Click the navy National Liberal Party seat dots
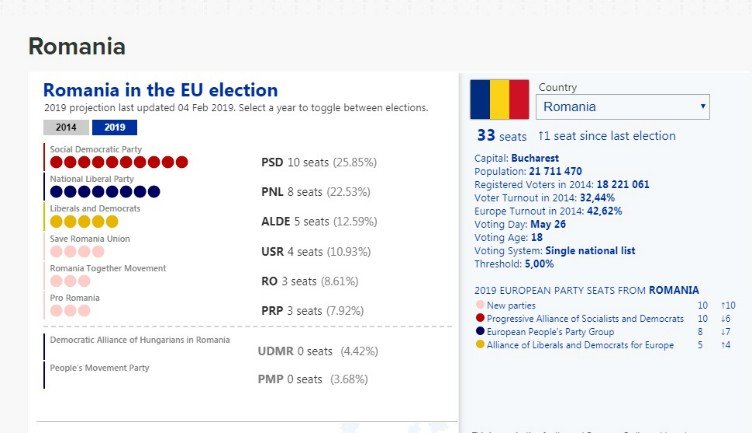 (105, 192)
